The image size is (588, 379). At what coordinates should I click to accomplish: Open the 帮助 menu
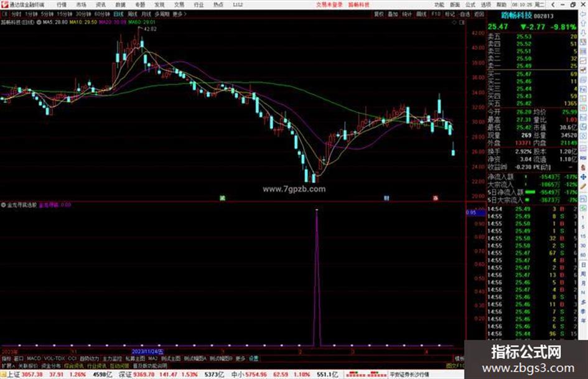pos(501,4)
